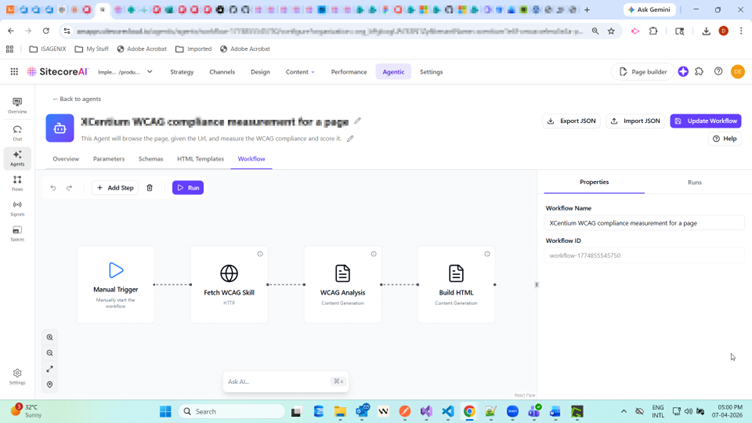The image size is (752, 423).
Task: Click the Add Step button
Action: tap(115, 188)
